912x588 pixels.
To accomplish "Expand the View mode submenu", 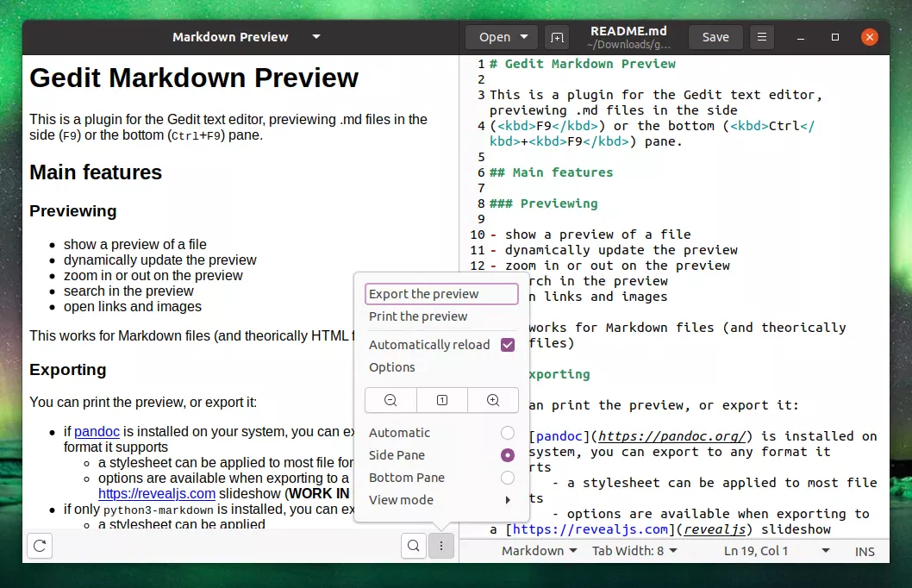I will point(441,500).
